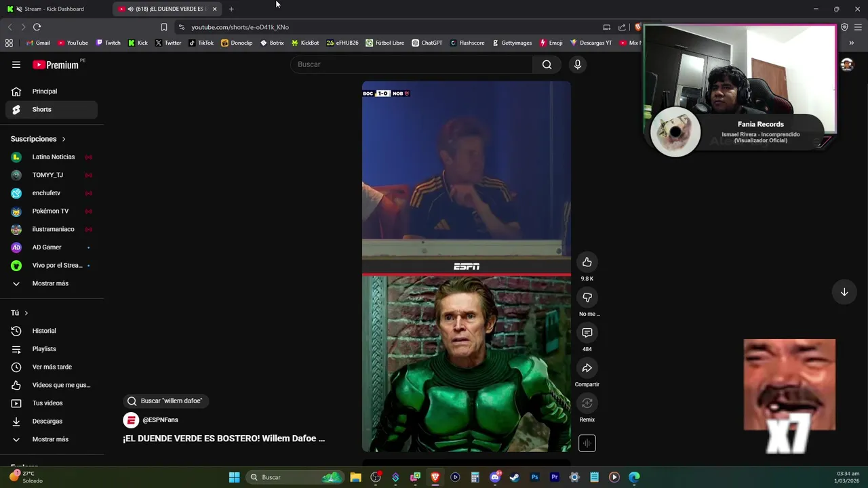Bookmark this page in address bar
Viewport: 868px width, 488px height.
click(x=164, y=27)
